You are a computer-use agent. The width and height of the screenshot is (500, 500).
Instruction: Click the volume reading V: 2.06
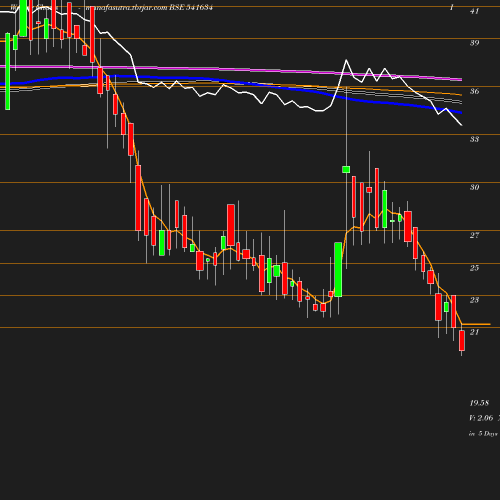(x=481, y=418)
